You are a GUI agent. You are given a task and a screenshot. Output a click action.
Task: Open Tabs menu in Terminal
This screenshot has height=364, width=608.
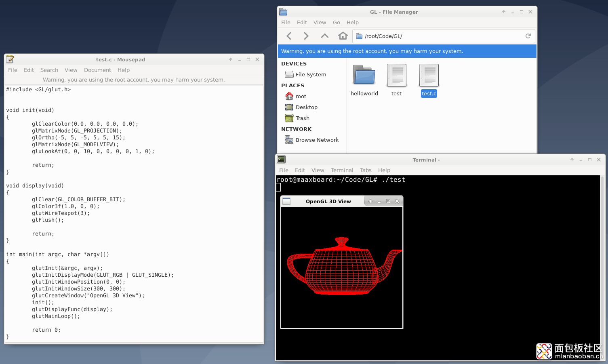click(366, 170)
